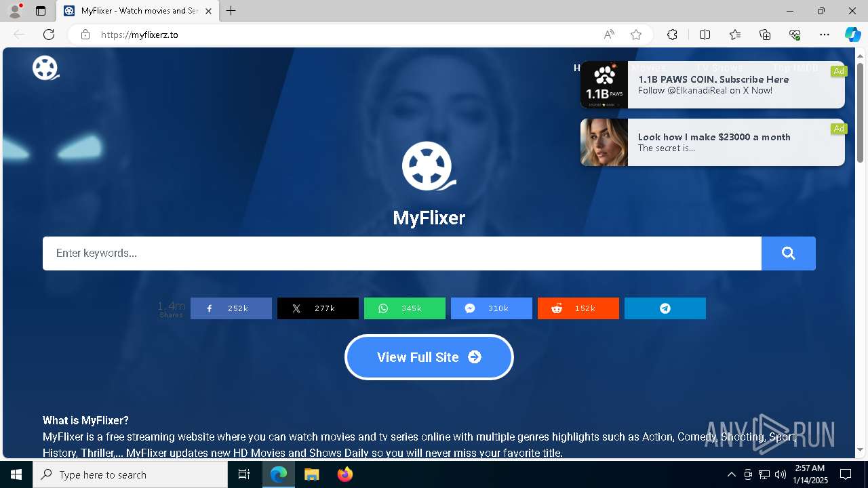Open Collections icon

[x=765, y=35]
